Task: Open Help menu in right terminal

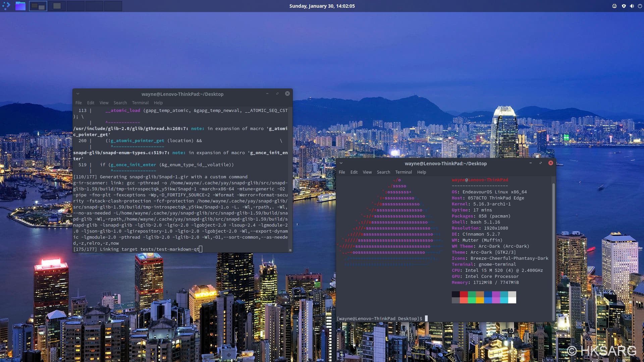Action: point(422,172)
